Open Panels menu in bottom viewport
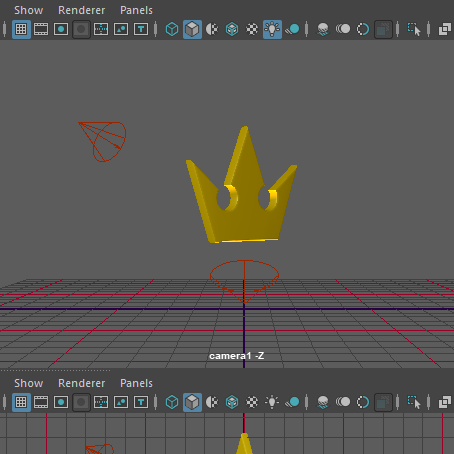Viewport: 454px width, 454px height. tap(136, 383)
